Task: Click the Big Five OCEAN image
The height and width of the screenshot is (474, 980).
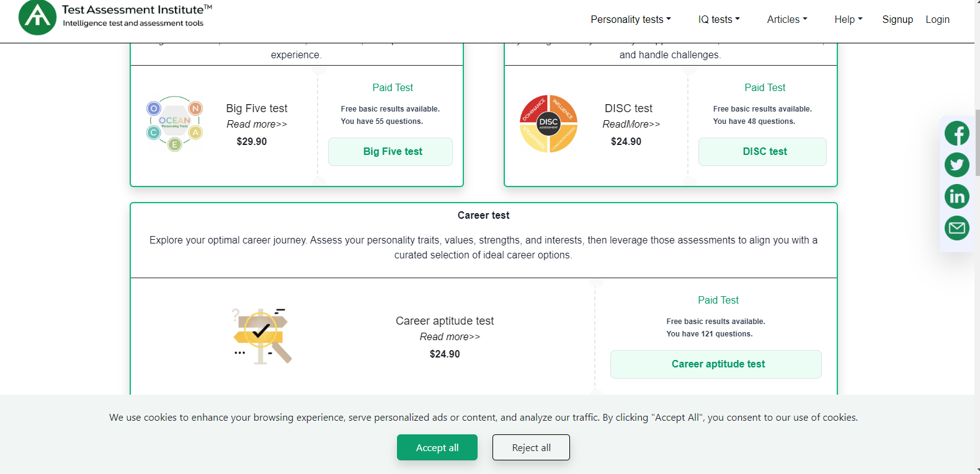Action: pyautogui.click(x=175, y=124)
